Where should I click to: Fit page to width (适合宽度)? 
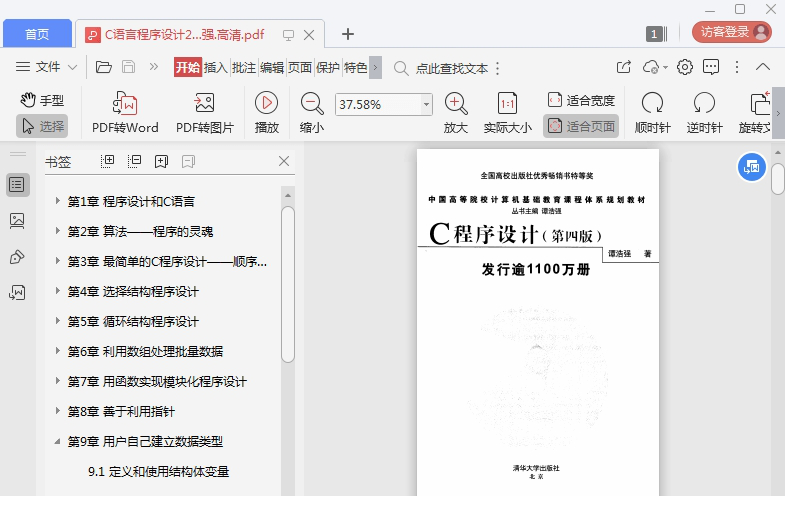[x=581, y=100]
